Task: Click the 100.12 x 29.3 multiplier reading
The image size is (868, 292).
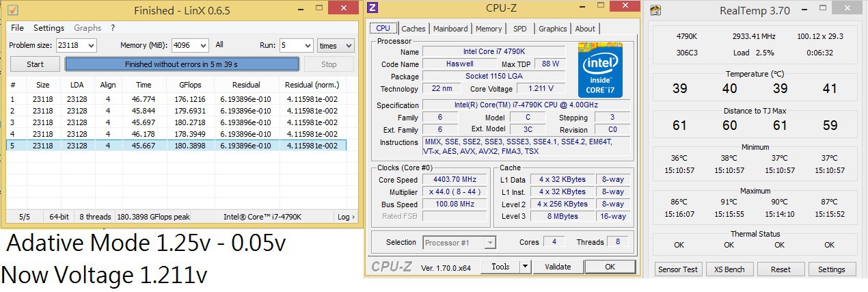Action: coord(820,36)
